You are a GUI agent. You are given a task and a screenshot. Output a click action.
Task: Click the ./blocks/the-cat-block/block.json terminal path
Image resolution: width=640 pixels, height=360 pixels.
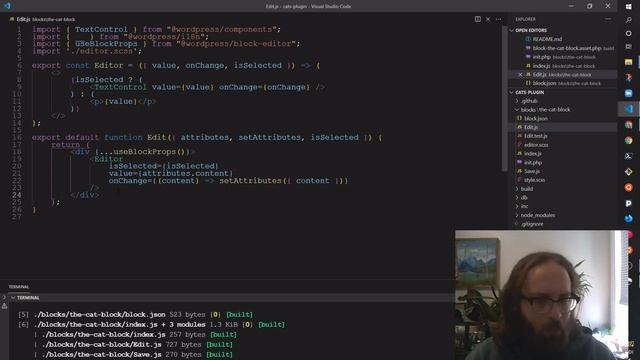point(100,315)
